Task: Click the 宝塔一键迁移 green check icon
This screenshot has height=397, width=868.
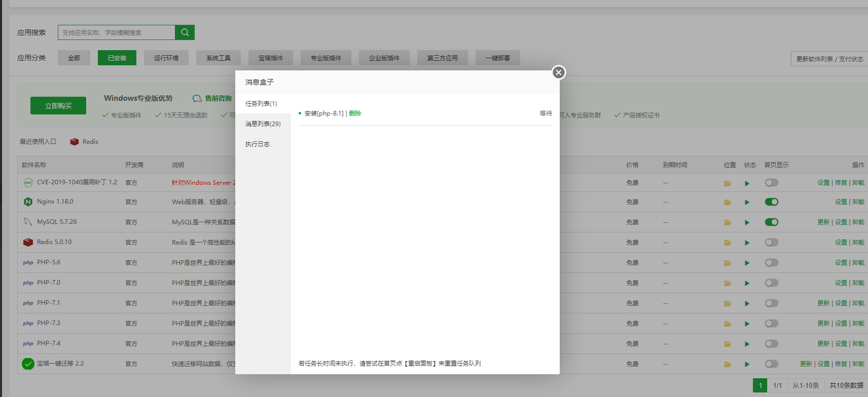Action: pyautogui.click(x=28, y=364)
